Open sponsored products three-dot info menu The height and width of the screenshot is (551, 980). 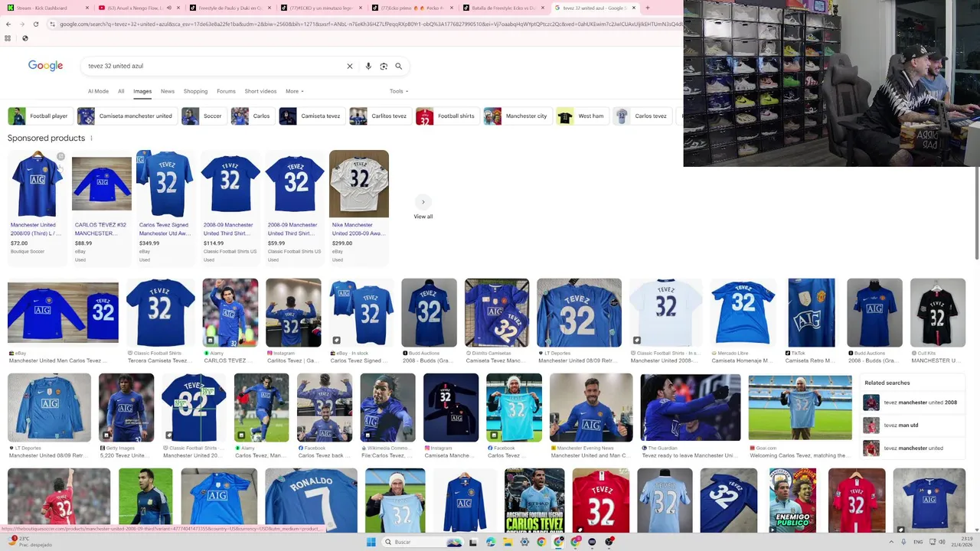91,139
